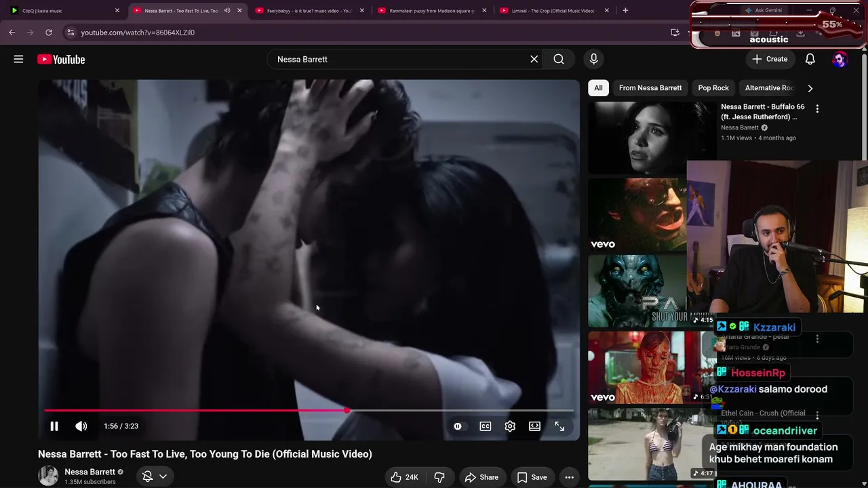Close the Faerybabyy tab
This screenshot has height=488, width=868.
[362, 11]
